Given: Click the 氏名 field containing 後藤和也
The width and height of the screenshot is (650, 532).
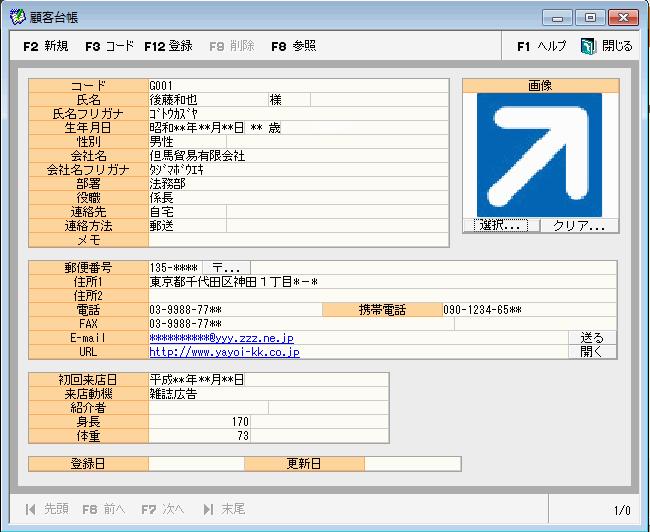Looking at the screenshot, I should coord(207,100).
